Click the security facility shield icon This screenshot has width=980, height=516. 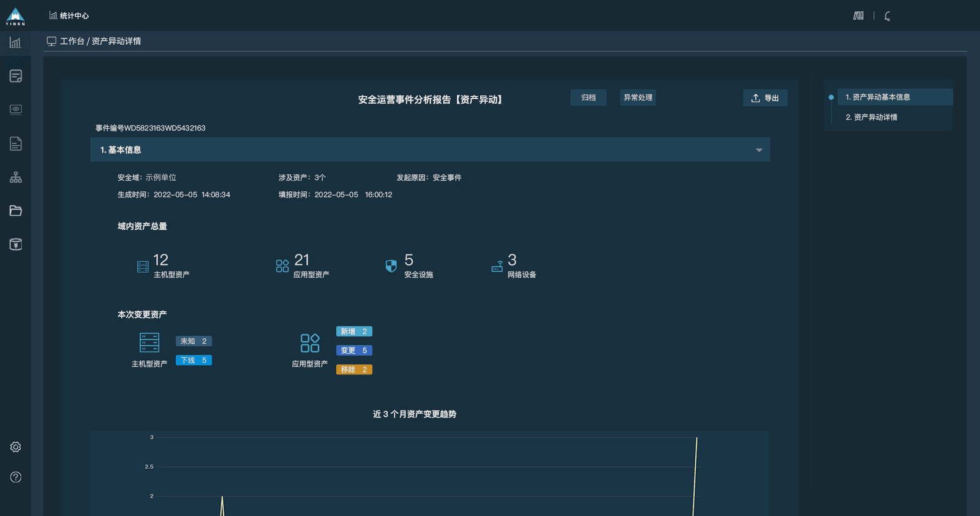click(391, 265)
